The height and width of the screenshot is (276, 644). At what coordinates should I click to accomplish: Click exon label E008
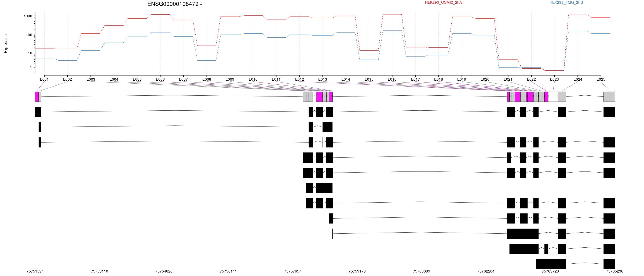tap(207, 79)
